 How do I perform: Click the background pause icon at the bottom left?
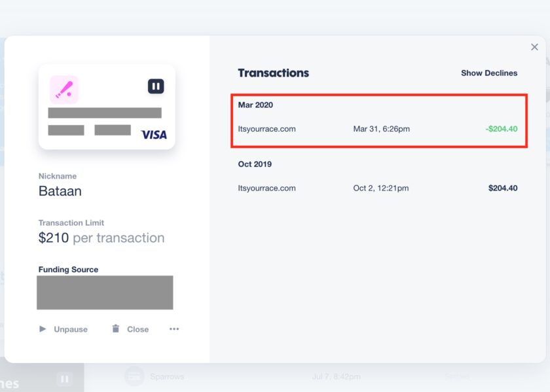[x=65, y=379]
